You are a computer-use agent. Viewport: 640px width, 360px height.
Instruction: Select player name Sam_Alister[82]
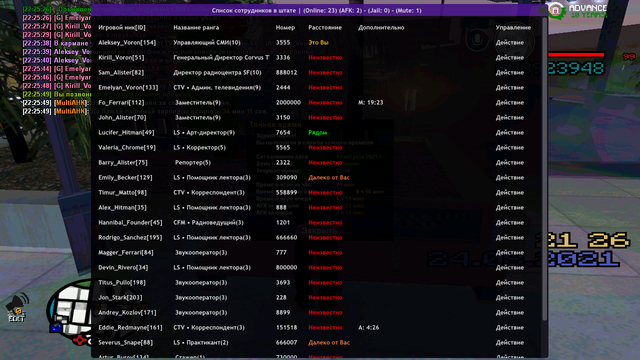click(121, 73)
